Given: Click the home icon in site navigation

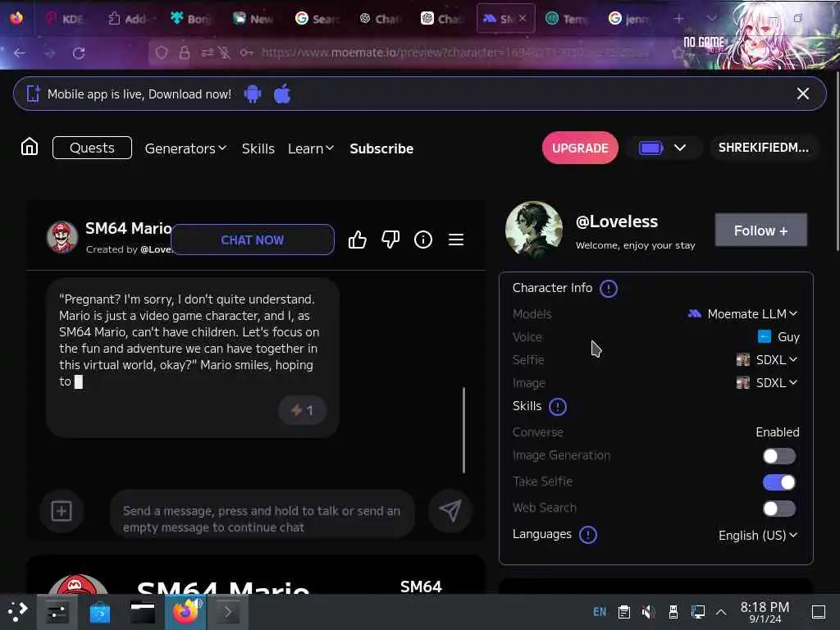Looking at the screenshot, I should coord(30,146).
